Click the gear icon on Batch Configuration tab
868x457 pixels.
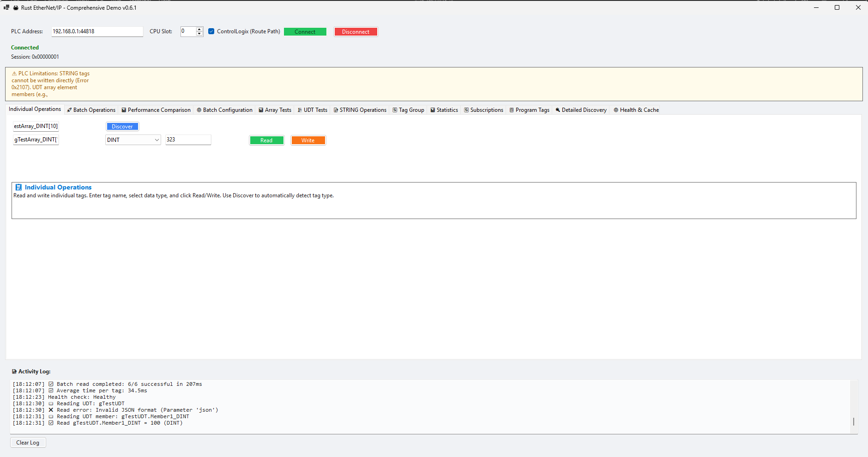coord(199,110)
